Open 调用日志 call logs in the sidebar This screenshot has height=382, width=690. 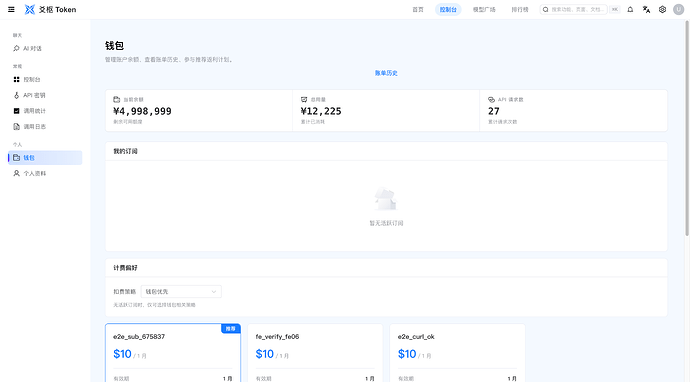click(x=45, y=127)
